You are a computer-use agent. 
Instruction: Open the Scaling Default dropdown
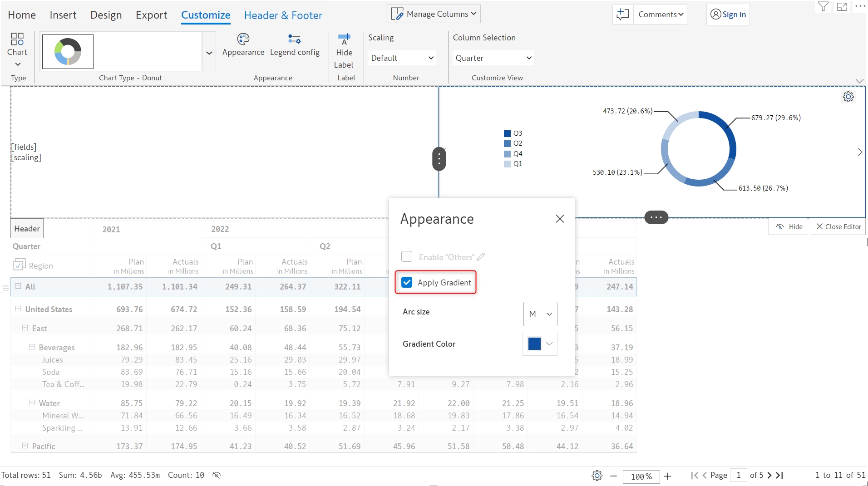(x=402, y=58)
